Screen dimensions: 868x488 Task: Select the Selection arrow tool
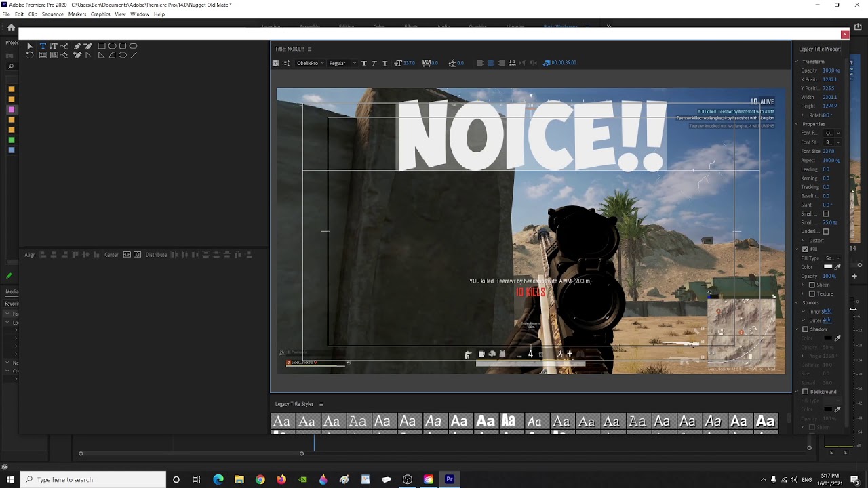pos(30,46)
